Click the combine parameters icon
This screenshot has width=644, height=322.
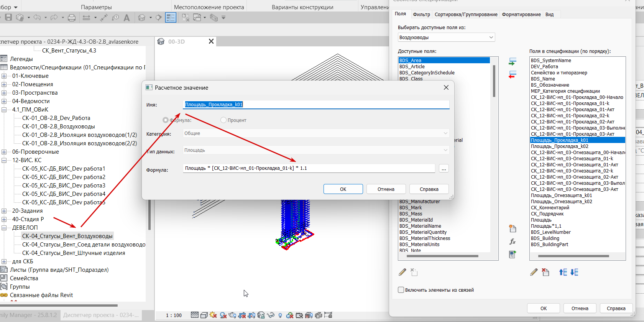click(513, 254)
